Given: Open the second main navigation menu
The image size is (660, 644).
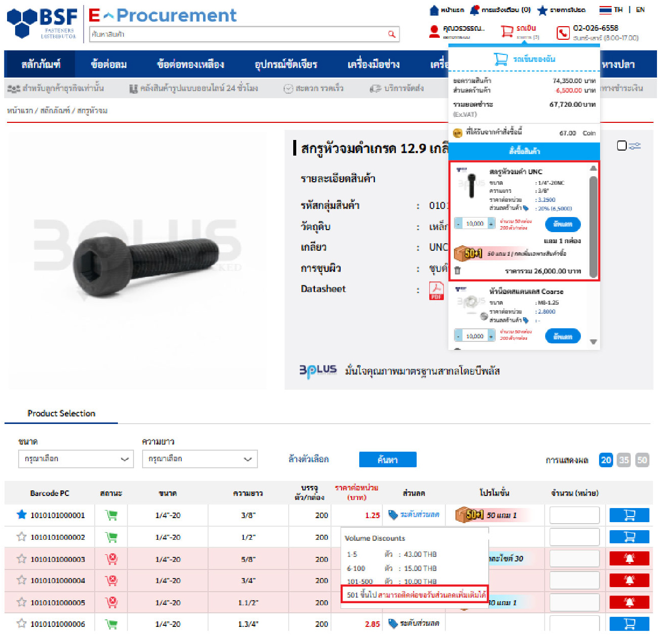Looking at the screenshot, I should (109, 64).
